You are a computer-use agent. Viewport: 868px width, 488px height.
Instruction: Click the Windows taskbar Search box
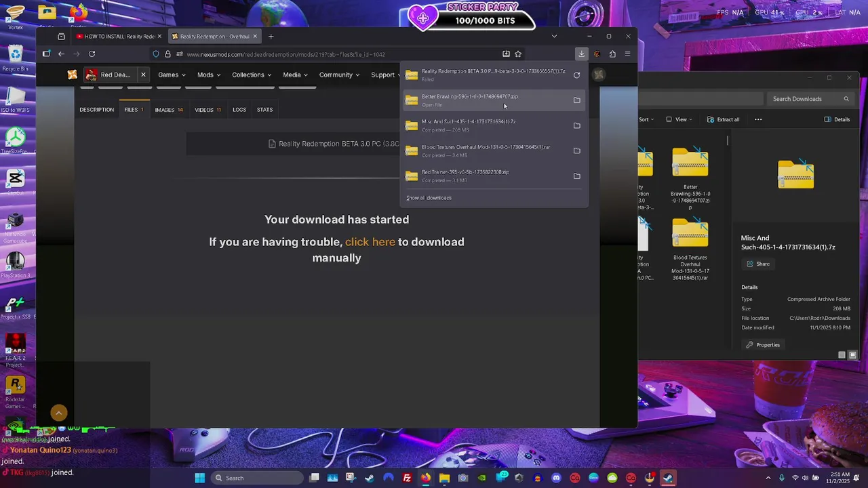(256, 478)
